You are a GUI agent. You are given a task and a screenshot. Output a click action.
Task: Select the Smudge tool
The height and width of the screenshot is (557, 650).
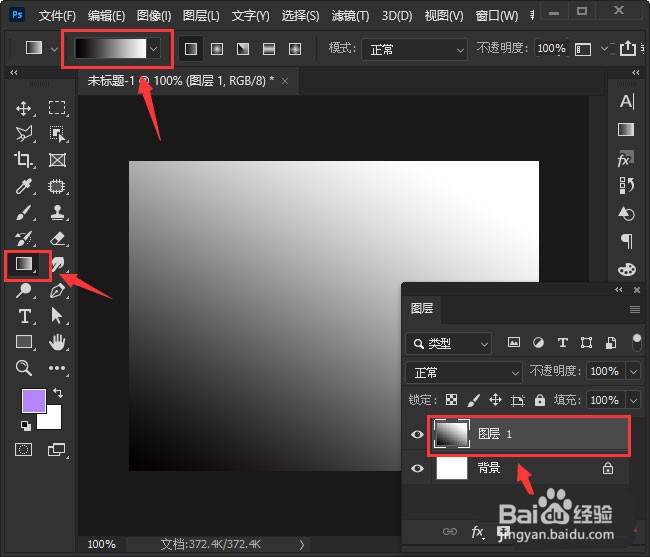58,264
